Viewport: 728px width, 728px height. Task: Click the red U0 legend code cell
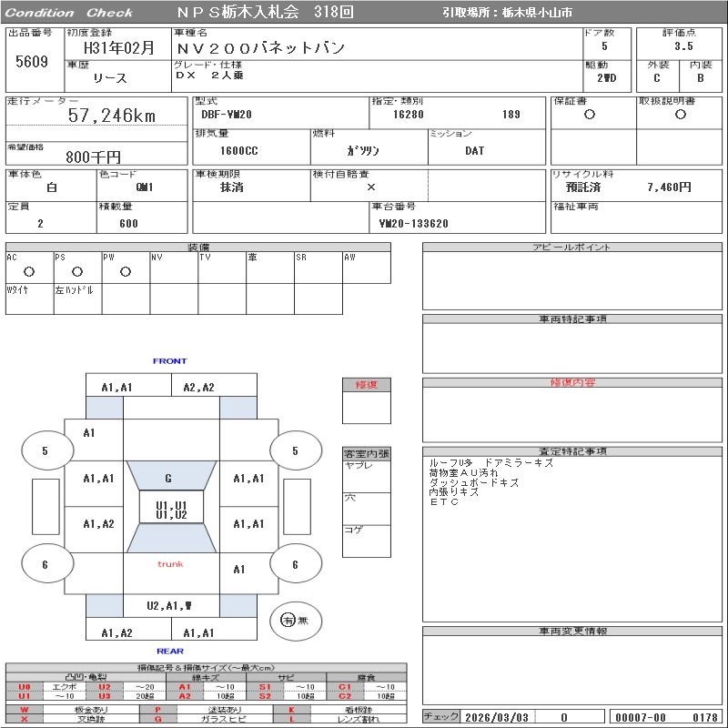[x=25, y=687]
